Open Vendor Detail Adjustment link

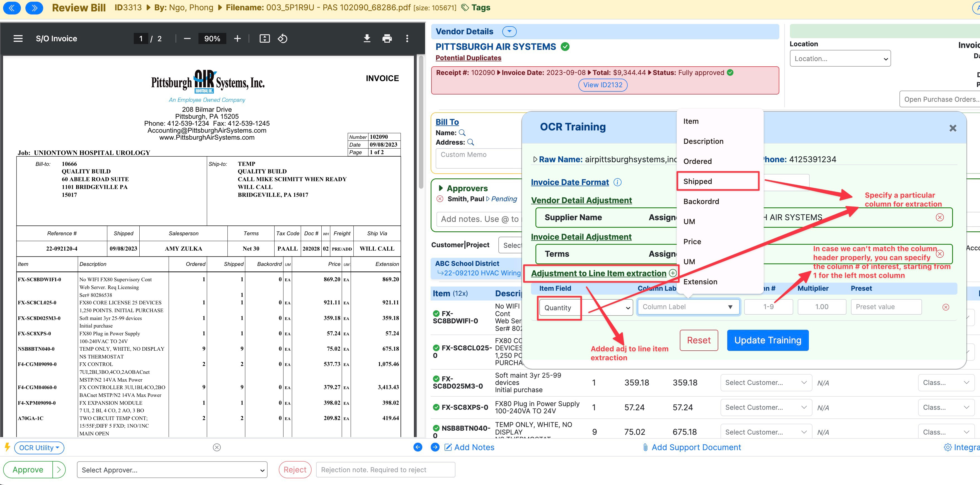(581, 200)
